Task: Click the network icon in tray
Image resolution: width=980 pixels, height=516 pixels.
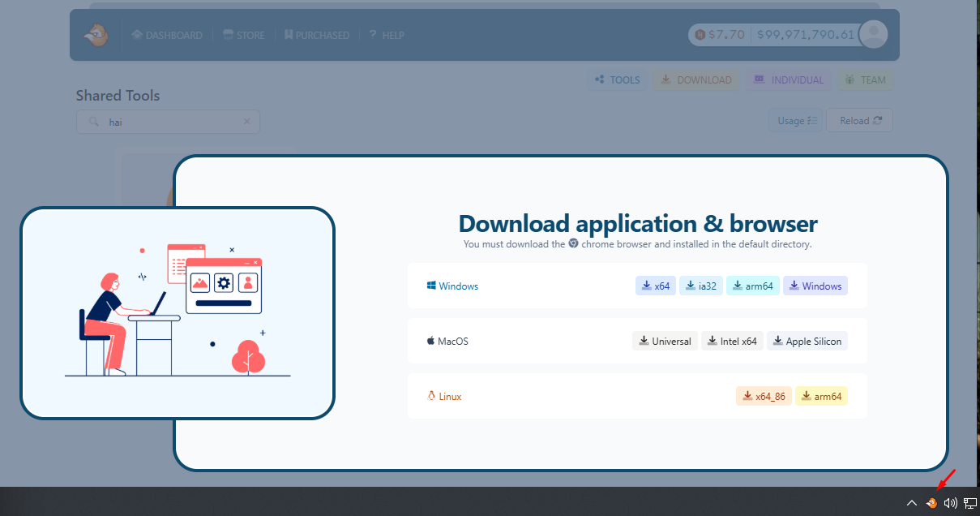Action: coord(969,503)
